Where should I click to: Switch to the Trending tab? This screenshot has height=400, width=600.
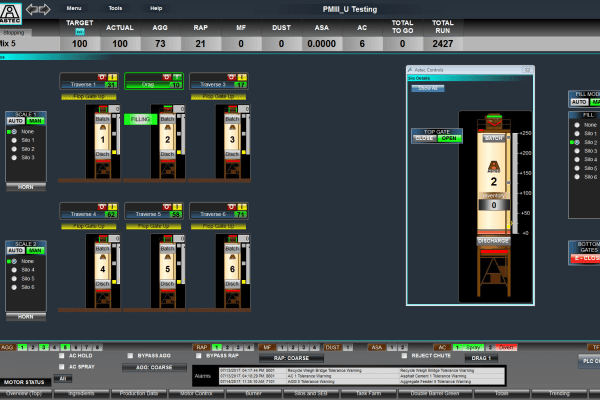coord(559,393)
